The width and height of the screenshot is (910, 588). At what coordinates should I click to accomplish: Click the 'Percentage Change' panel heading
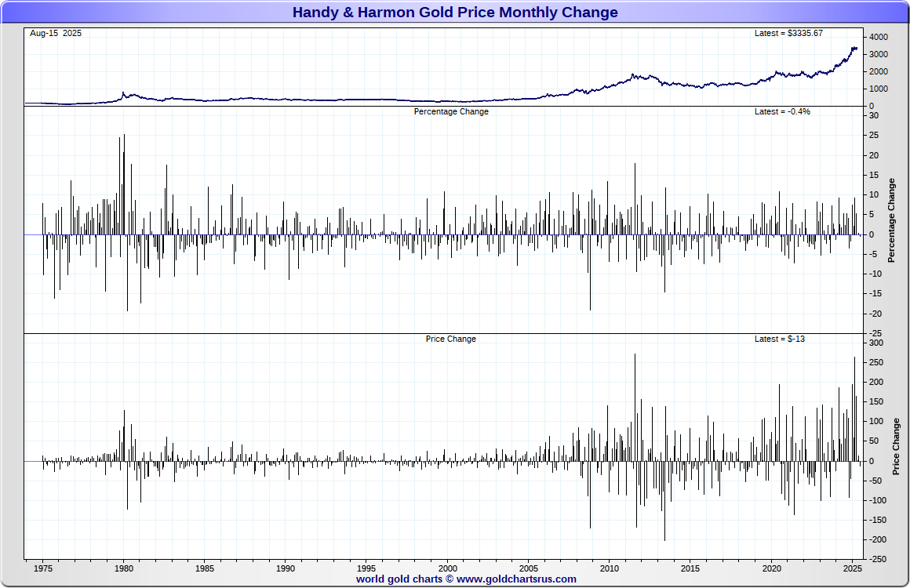click(x=451, y=111)
